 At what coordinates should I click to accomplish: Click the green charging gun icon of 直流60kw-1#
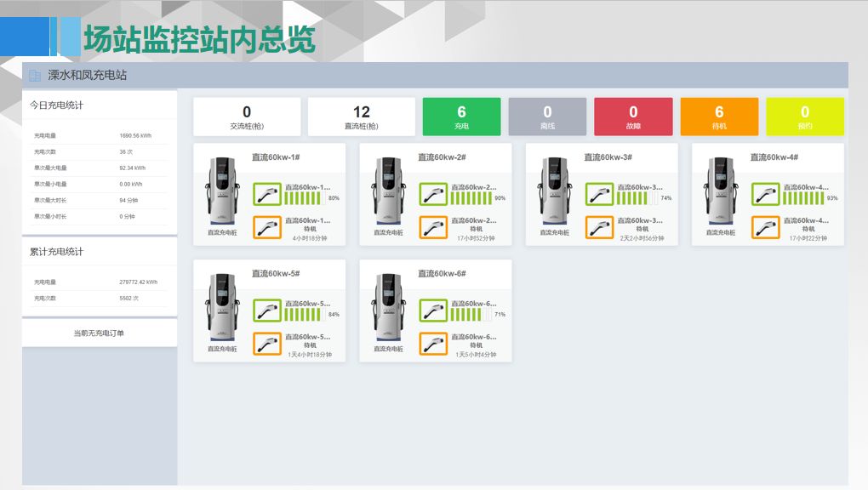pos(267,194)
